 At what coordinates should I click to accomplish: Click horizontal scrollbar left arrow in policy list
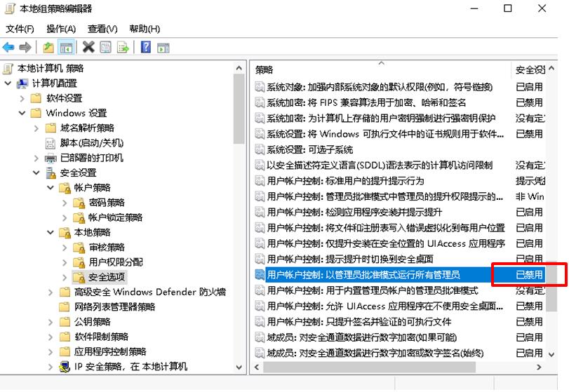click(x=257, y=367)
